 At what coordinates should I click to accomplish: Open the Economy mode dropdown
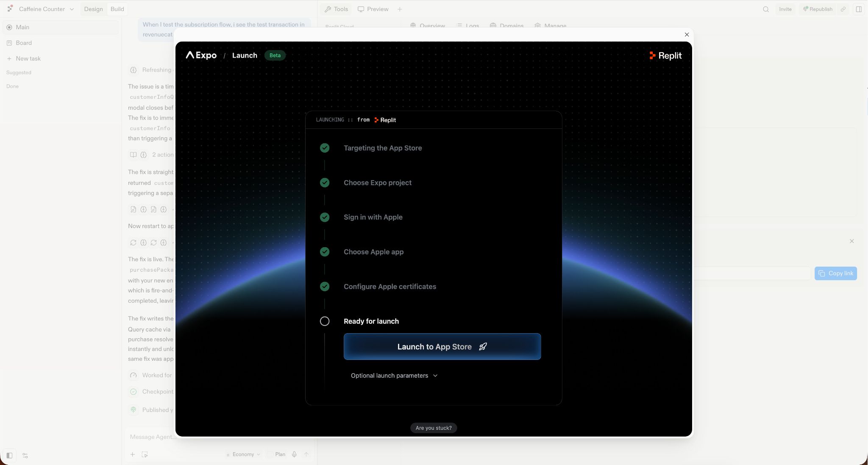[x=243, y=454]
